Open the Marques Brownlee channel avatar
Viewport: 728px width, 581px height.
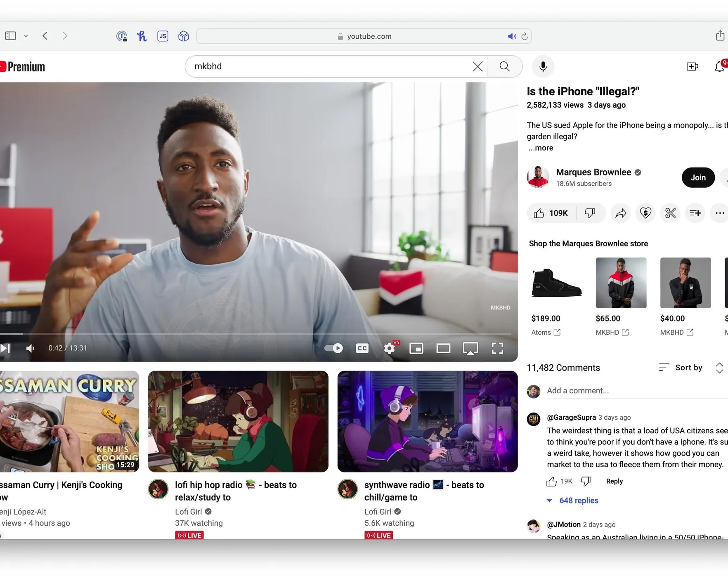538,177
